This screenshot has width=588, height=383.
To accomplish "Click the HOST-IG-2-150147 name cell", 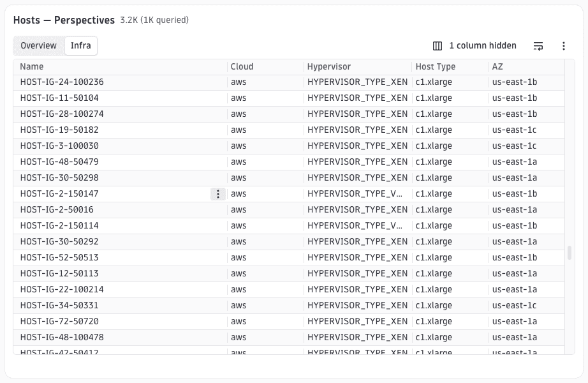I will [x=59, y=194].
